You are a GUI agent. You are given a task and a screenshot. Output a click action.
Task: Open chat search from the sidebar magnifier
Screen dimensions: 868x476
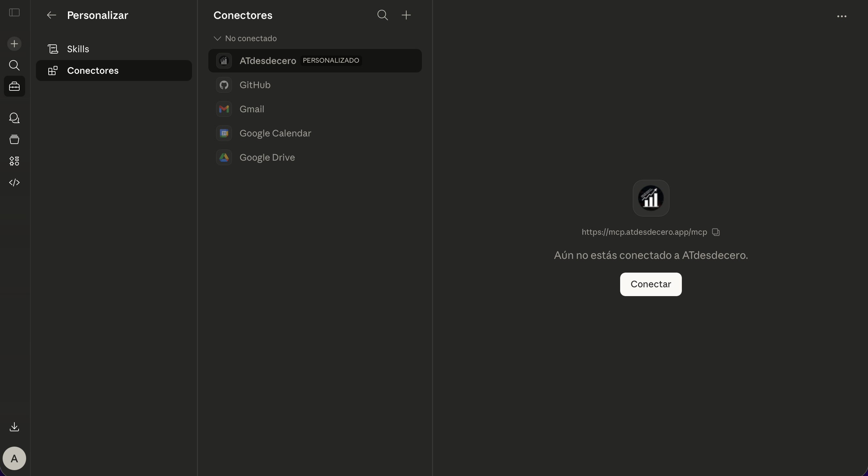click(x=14, y=65)
